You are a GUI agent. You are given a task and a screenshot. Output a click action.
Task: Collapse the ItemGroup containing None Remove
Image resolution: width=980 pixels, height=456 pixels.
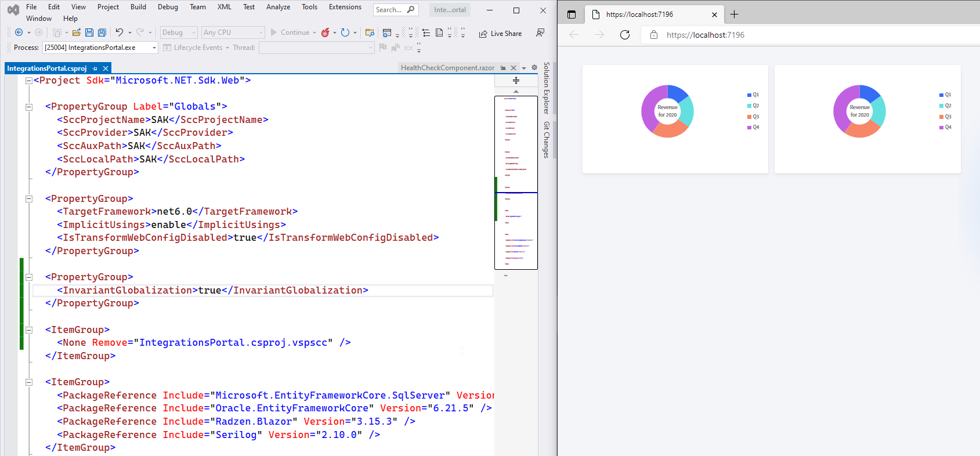28,330
